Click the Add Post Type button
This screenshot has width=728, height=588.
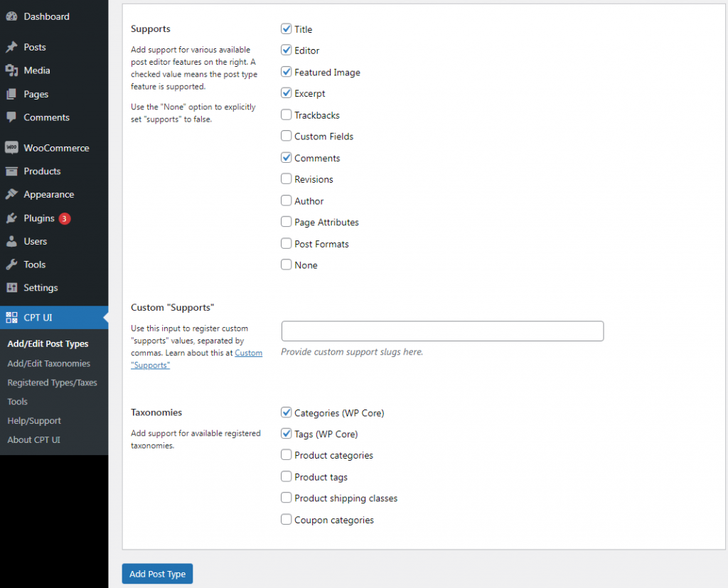click(157, 573)
